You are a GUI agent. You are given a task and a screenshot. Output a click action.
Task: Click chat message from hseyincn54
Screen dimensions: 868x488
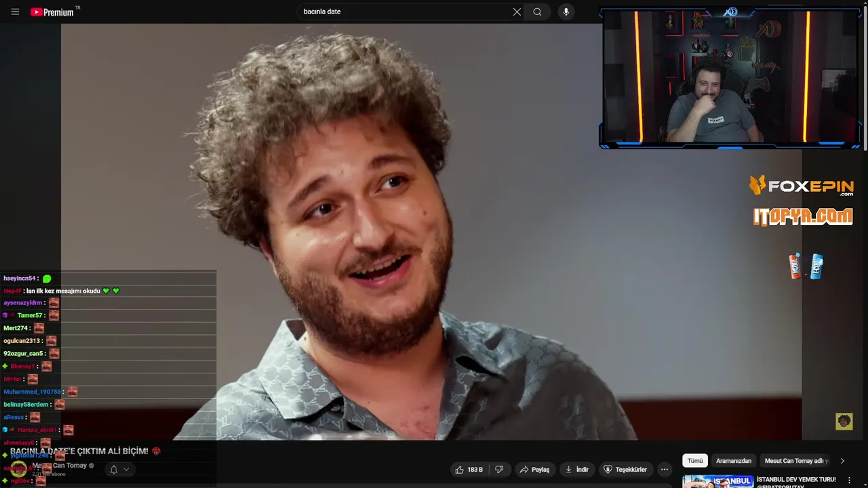click(27, 279)
